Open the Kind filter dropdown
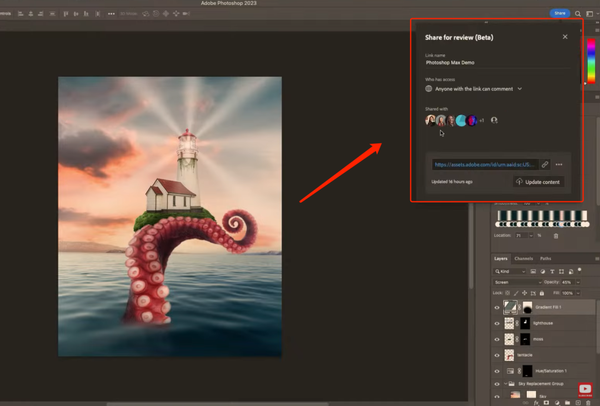This screenshot has height=406, width=600. pyautogui.click(x=510, y=271)
